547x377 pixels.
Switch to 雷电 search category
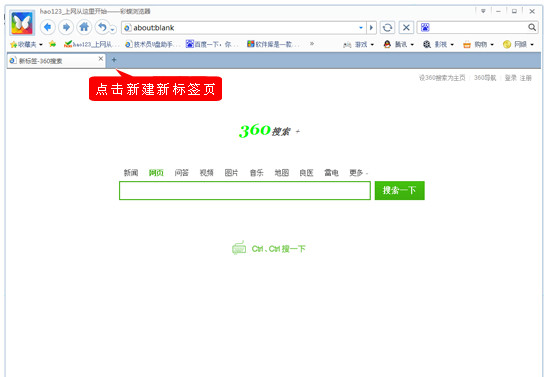point(331,173)
